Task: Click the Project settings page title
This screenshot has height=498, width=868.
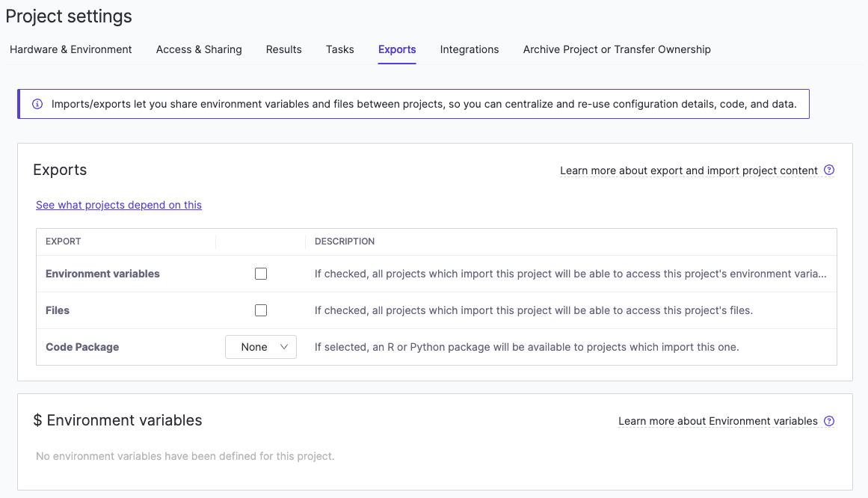Action: click(x=69, y=16)
